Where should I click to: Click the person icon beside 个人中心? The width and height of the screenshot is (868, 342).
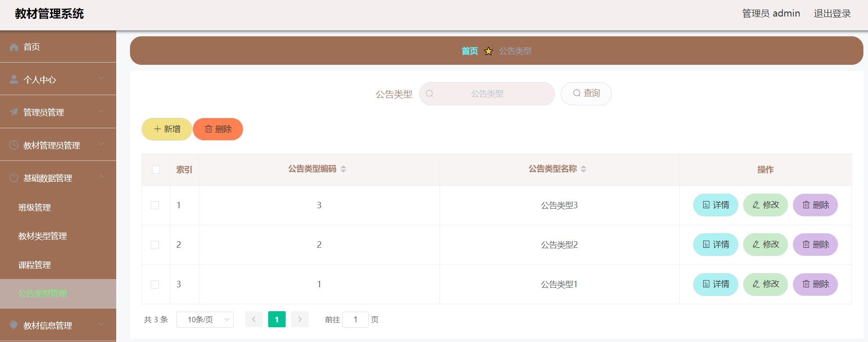[x=14, y=80]
